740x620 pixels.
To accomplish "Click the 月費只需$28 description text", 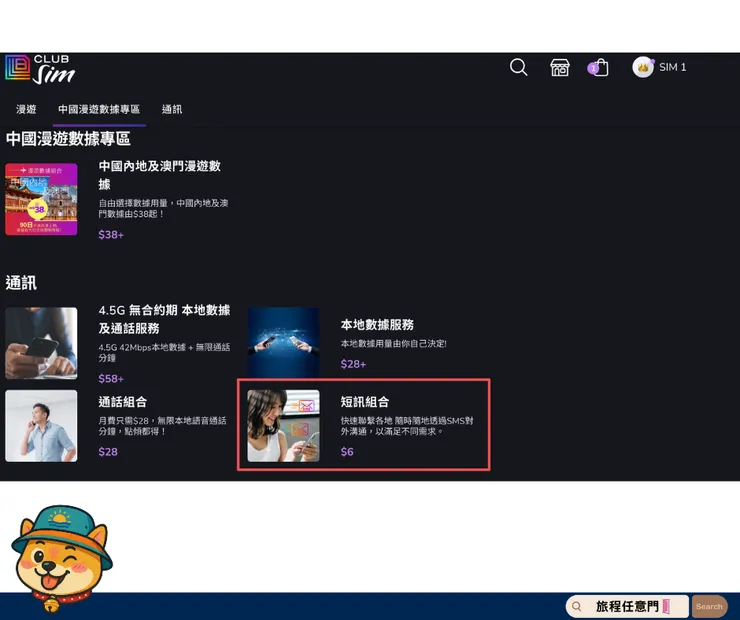I will point(162,426).
